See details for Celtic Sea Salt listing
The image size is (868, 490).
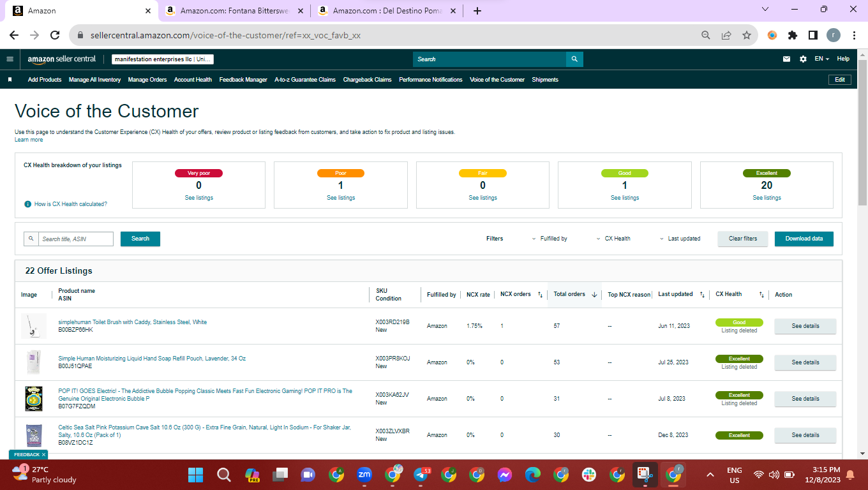click(805, 435)
